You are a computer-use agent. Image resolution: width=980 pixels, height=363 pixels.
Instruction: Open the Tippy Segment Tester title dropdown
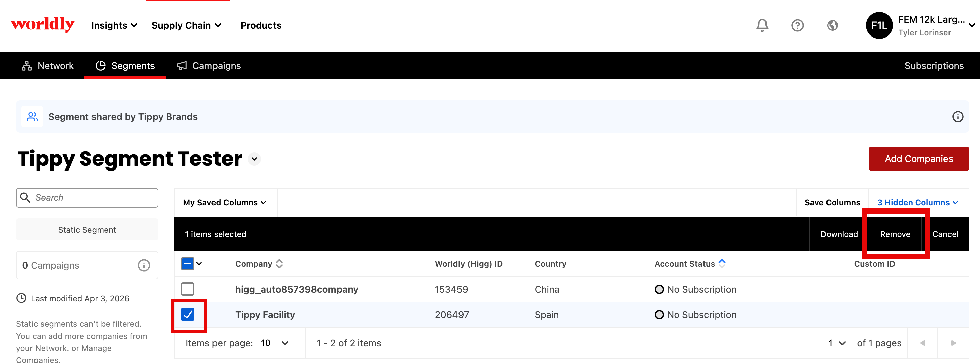pyautogui.click(x=254, y=159)
